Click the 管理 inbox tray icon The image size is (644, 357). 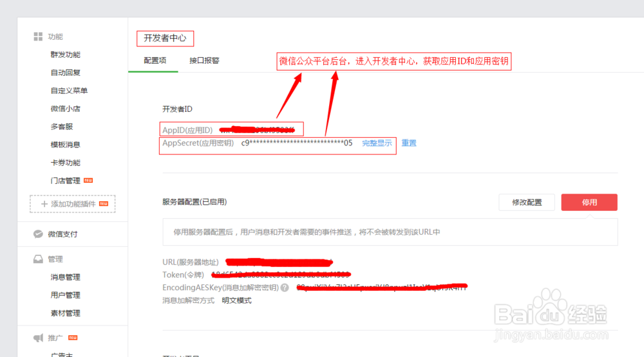pyautogui.click(x=38, y=259)
